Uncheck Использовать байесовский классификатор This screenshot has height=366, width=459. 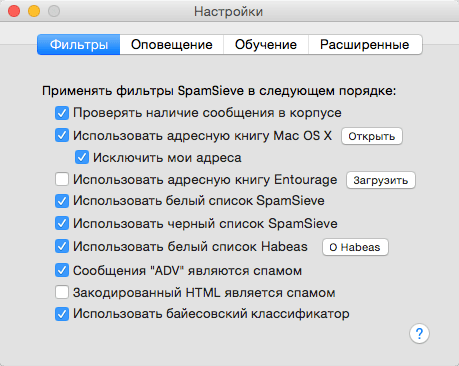[x=62, y=314]
